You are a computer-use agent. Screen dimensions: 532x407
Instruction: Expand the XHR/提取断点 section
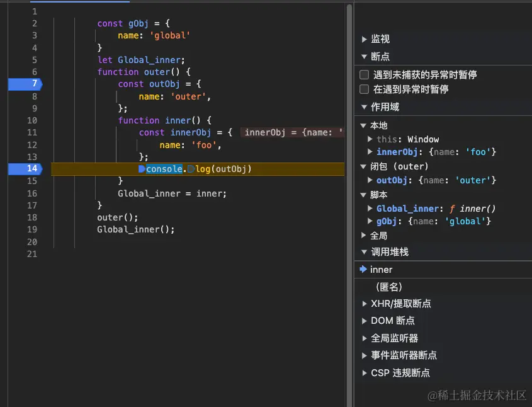coord(364,303)
